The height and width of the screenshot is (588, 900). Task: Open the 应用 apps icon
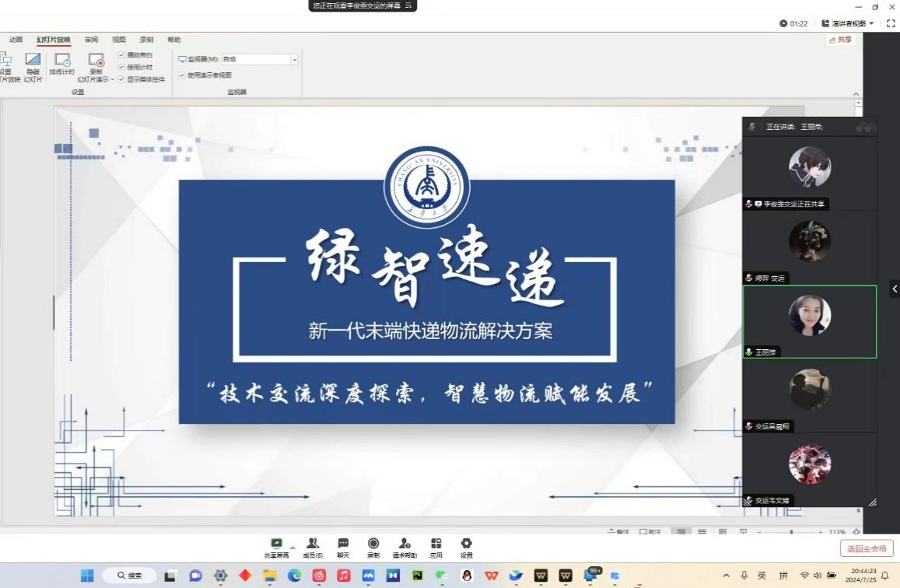pos(436,544)
